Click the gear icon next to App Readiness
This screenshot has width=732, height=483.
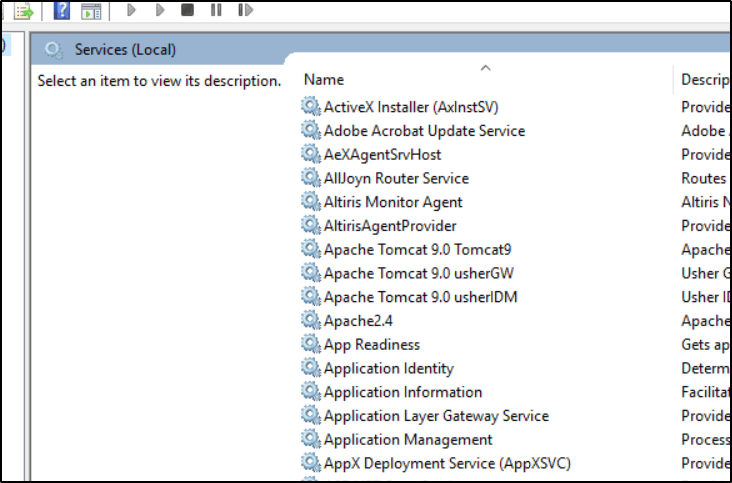(x=311, y=345)
